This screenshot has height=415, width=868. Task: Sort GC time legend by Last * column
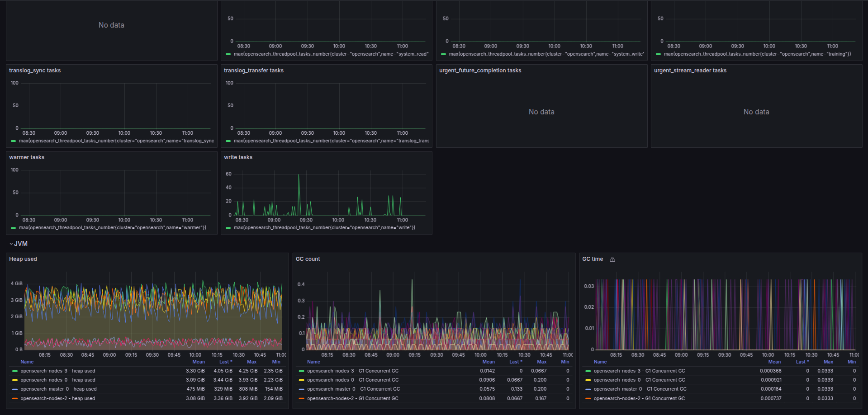802,362
